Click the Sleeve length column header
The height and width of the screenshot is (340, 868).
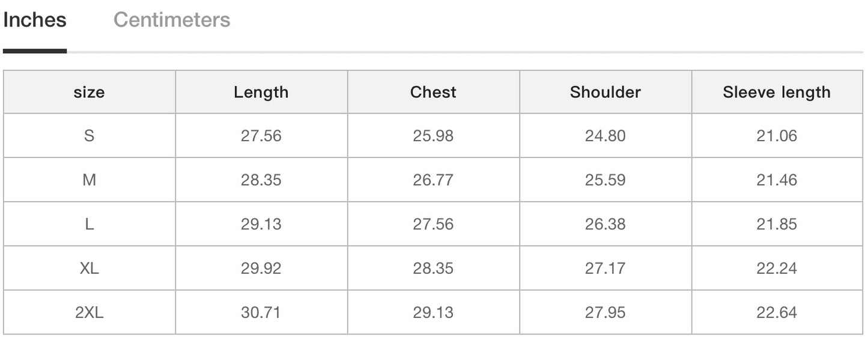[777, 92]
